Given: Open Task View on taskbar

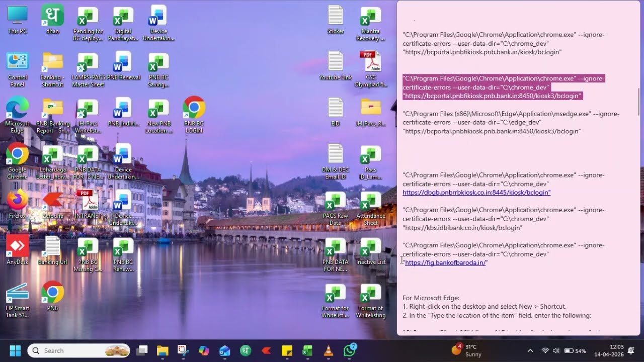Looking at the screenshot, I should [x=142, y=350].
